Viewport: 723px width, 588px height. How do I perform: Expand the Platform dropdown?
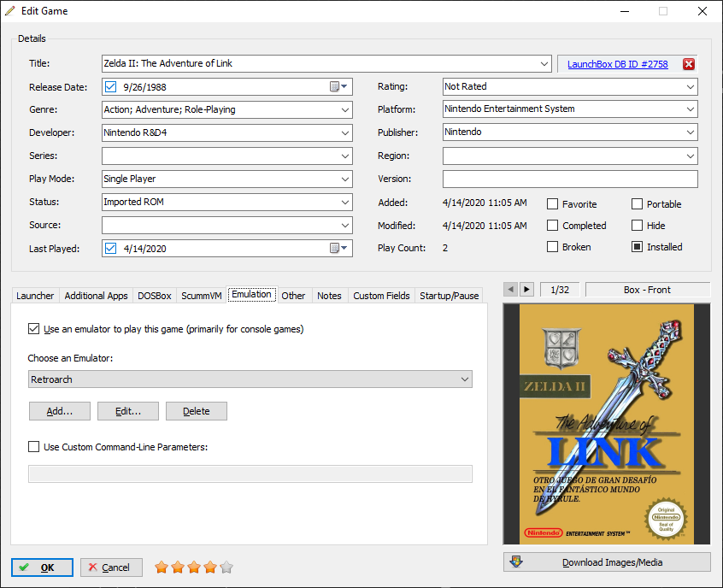(x=691, y=109)
